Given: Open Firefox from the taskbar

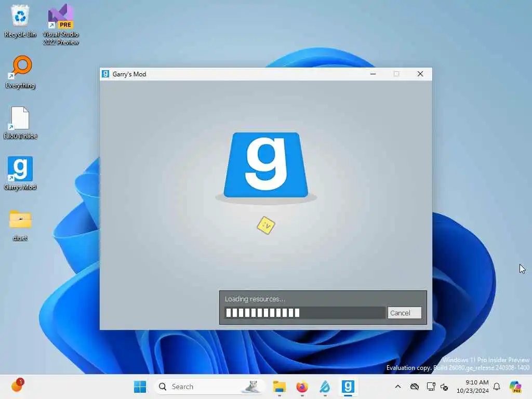Looking at the screenshot, I should [x=302, y=387].
